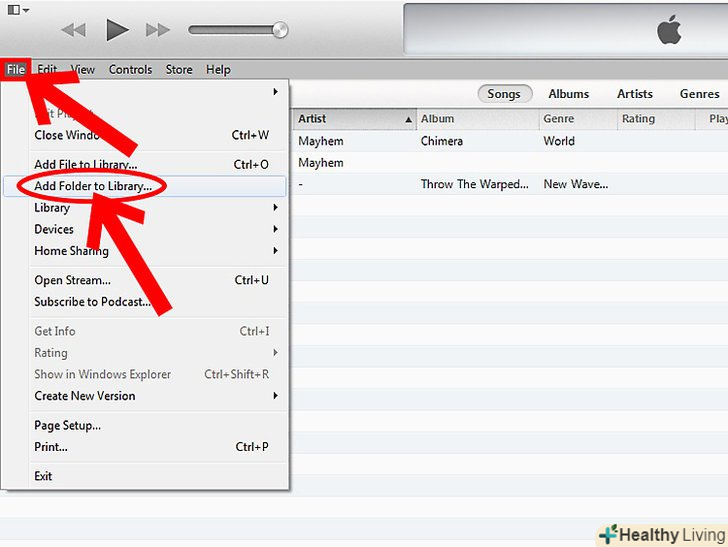Image resolution: width=728 pixels, height=547 pixels.
Task: Sort by the Album column header
Action: coord(478,119)
